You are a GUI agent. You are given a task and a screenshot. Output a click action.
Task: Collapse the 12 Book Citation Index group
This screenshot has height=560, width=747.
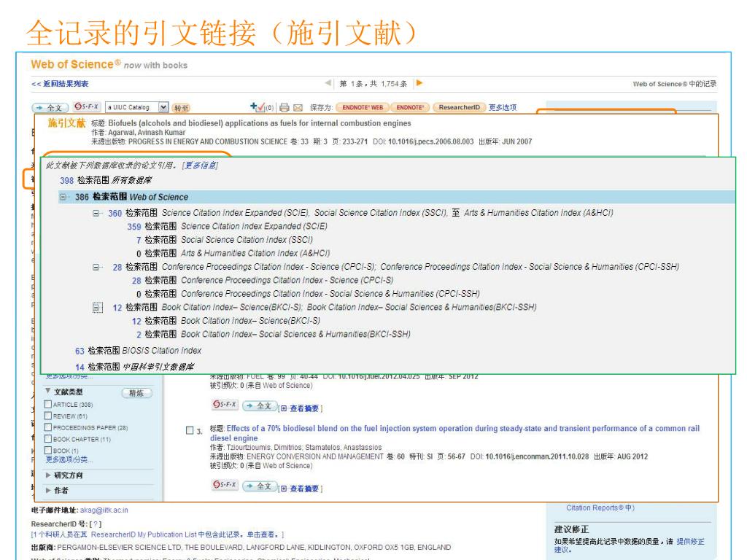click(x=97, y=308)
